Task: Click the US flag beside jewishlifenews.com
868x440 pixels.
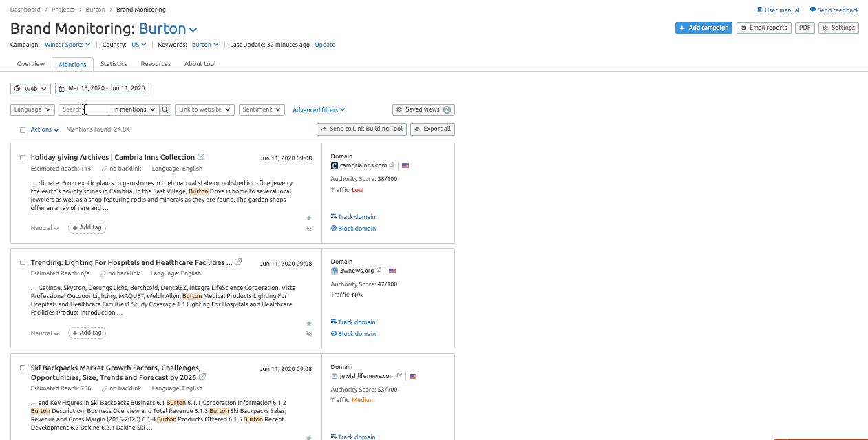Action: click(413, 376)
